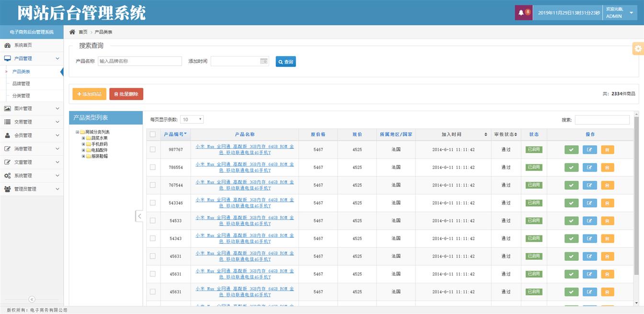Tick the checkbox for product 767544
Viewport: 644px width, 314px height.
pos(152,185)
